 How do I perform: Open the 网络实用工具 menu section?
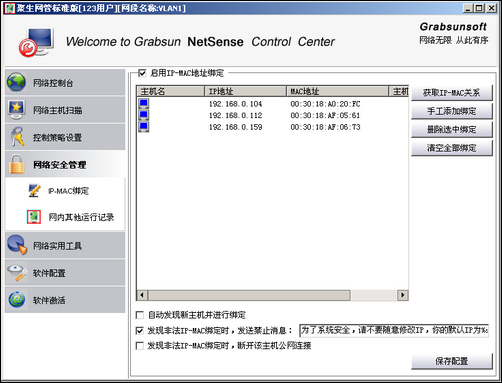pyautogui.click(x=65, y=245)
